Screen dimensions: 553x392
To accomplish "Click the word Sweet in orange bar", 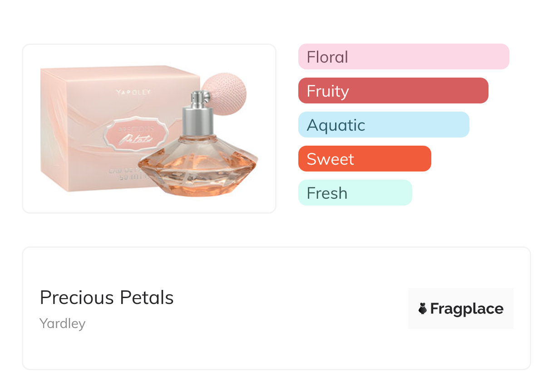I will (x=330, y=159).
